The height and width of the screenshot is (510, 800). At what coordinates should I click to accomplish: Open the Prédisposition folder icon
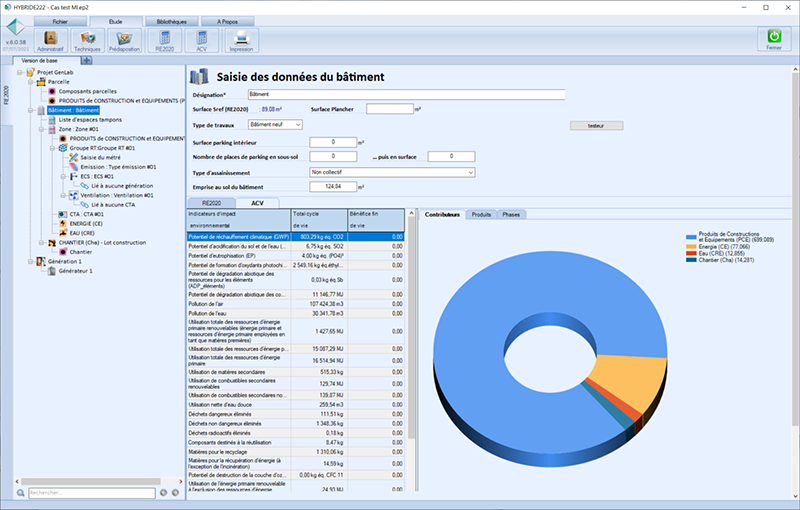[124, 39]
